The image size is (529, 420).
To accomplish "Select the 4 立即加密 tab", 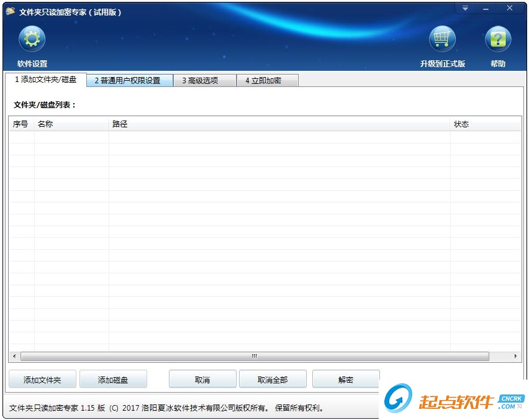I will click(267, 80).
